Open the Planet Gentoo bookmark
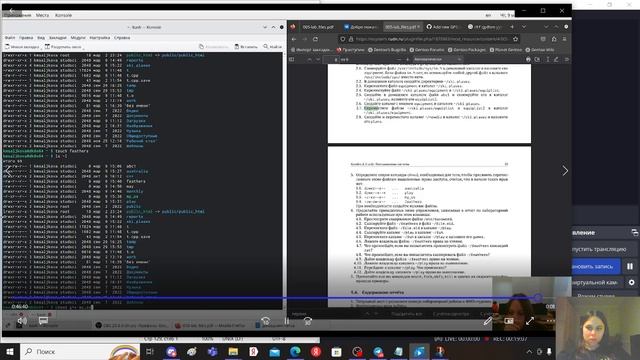This screenshot has width=640, height=360. click(506, 50)
